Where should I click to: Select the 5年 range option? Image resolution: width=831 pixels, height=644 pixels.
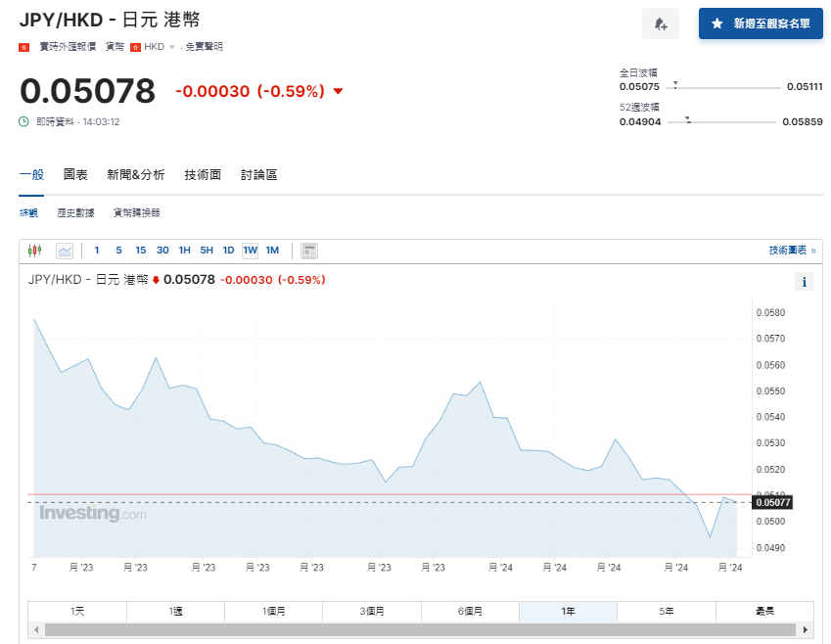tap(666, 610)
